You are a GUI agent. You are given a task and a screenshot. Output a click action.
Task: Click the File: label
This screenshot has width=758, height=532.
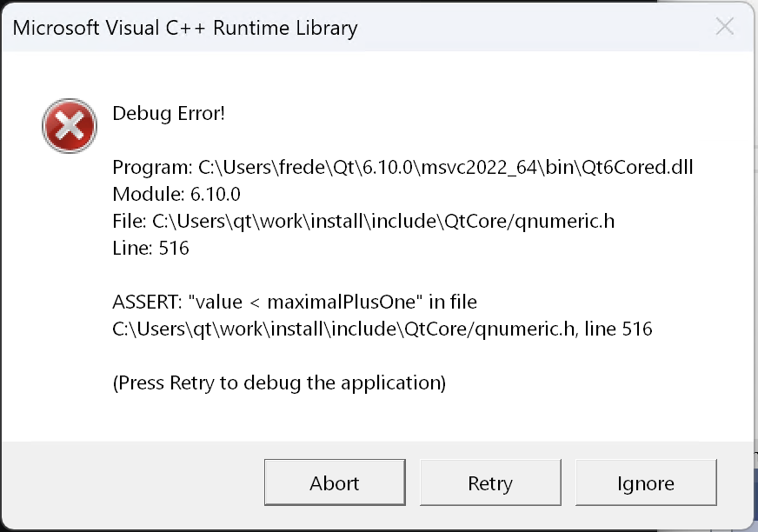[130, 221]
